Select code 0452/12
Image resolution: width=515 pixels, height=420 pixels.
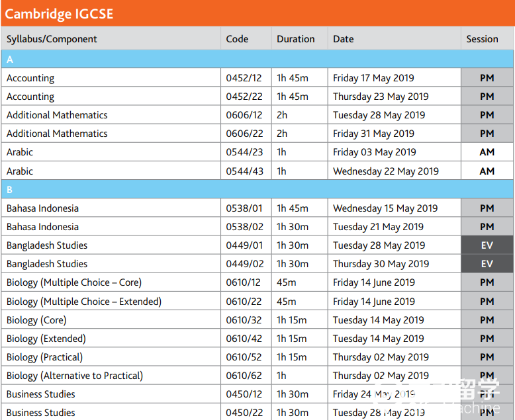(244, 78)
